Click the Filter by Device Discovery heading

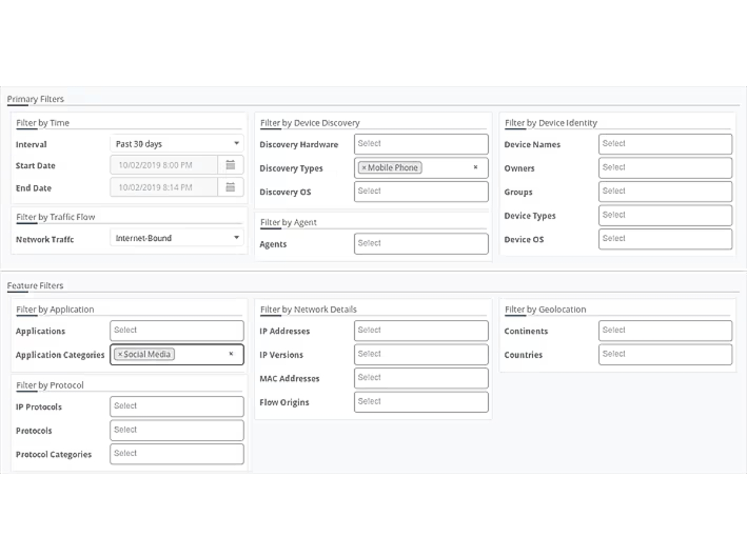(310, 123)
